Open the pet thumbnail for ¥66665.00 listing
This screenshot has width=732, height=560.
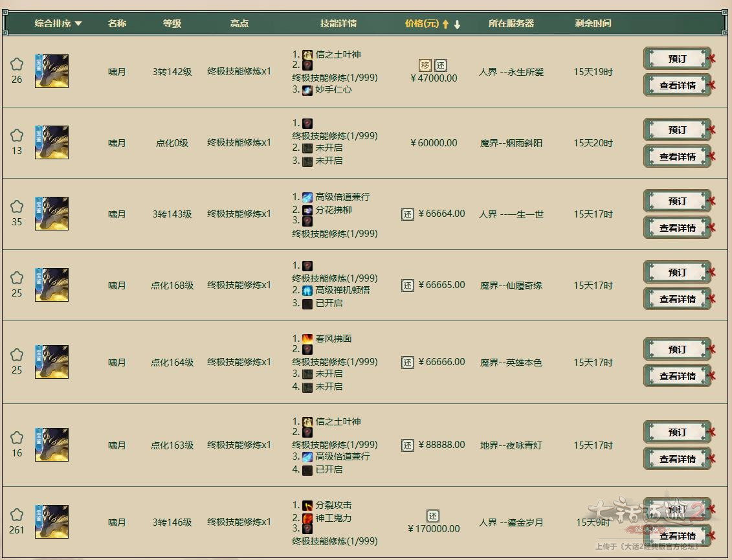point(52,285)
